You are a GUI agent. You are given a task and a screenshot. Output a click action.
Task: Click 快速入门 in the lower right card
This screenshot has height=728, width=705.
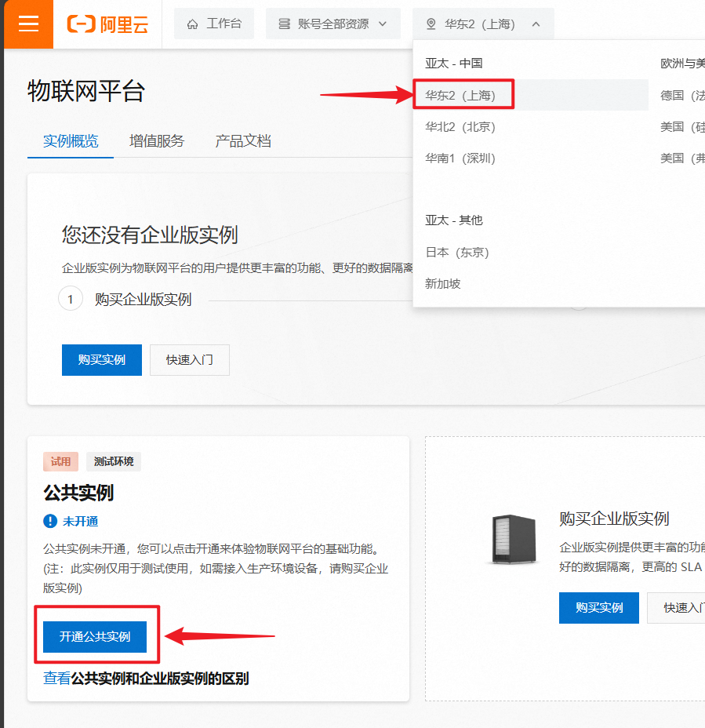[677, 608]
